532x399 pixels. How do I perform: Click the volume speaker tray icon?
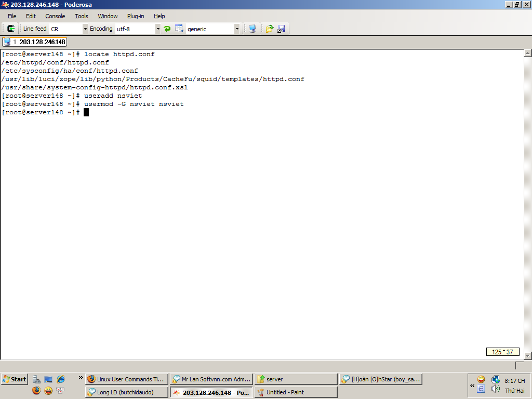tap(495, 389)
